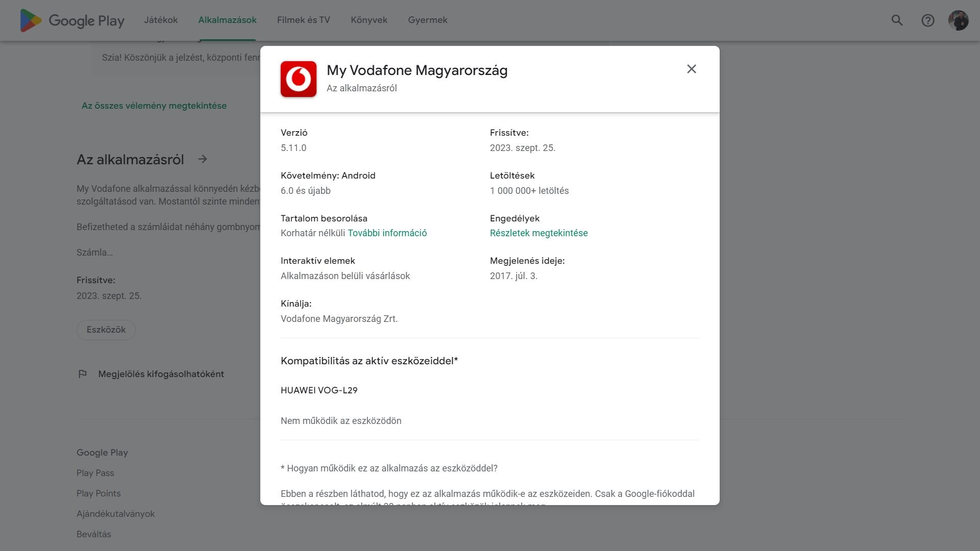Image resolution: width=980 pixels, height=551 pixels.
Task: Click the 1 000 000+ letöltés value
Action: pyautogui.click(x=529, y=191)
